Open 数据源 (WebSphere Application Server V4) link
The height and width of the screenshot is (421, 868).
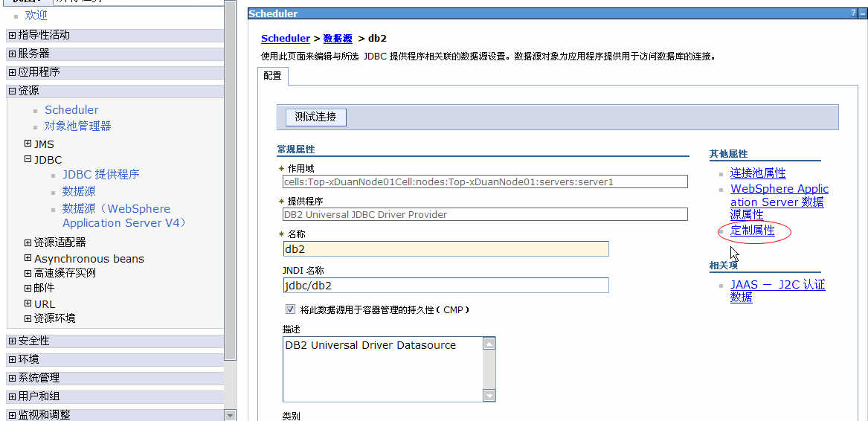coord(124,216)
